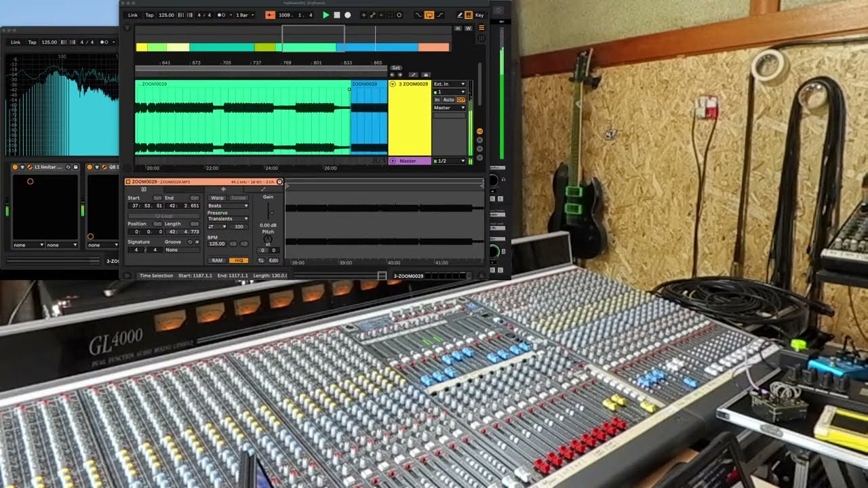
Task: Open first 'none' dropdown under L1 limiter
Action: click(28, 245)
